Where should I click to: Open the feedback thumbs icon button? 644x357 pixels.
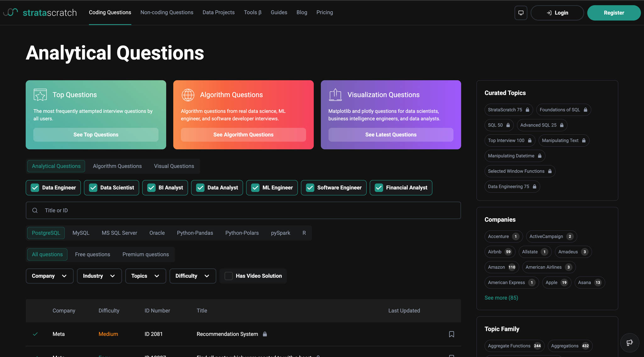tap(630, 343)
